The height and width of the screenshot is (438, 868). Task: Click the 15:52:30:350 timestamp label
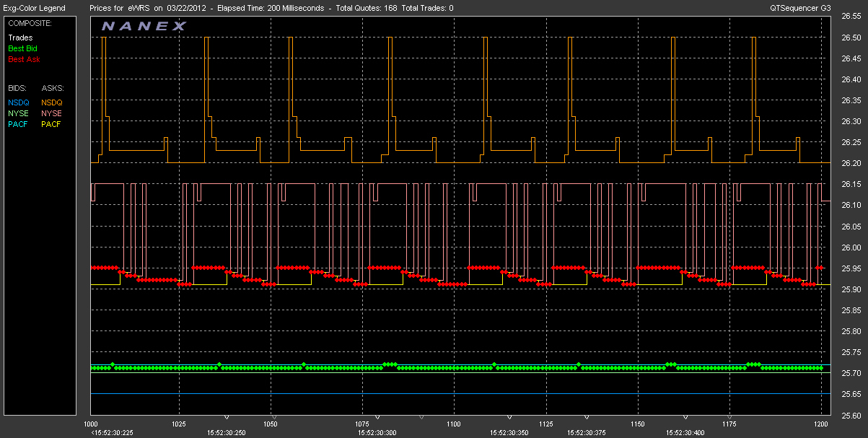(511, 433)
